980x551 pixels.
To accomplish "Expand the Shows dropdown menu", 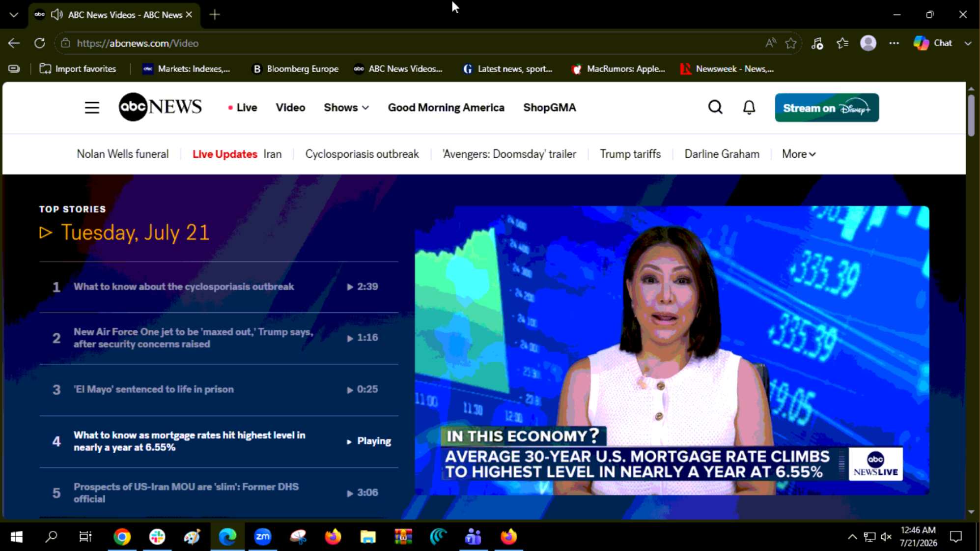I will [x=346, y=108].
